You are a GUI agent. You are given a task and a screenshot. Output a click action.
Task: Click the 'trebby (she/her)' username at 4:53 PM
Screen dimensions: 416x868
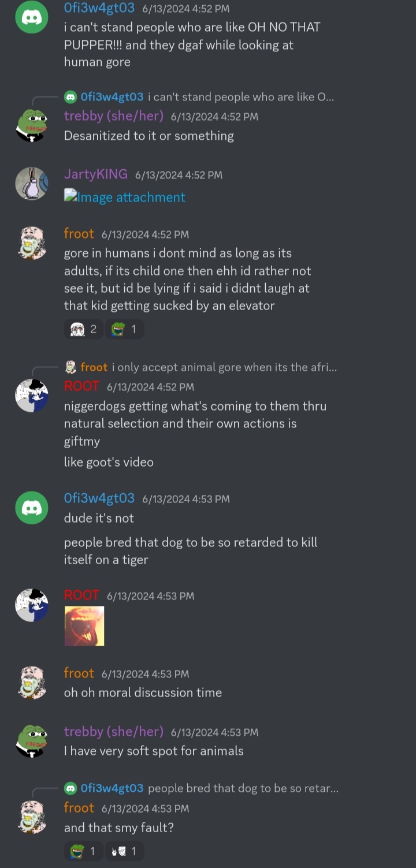click(114, 732)
